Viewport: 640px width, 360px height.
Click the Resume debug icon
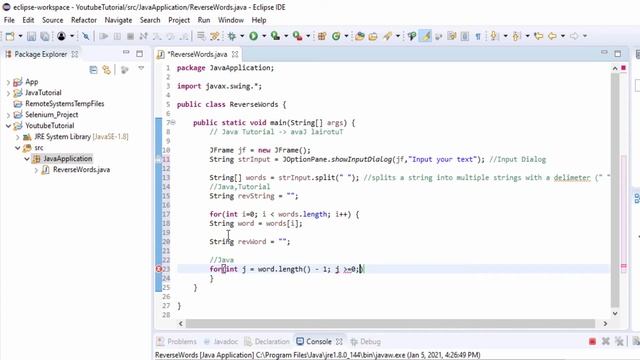click(x=104, y=36)
